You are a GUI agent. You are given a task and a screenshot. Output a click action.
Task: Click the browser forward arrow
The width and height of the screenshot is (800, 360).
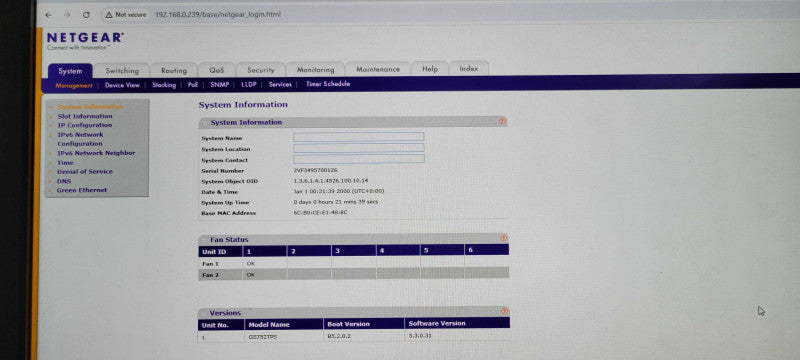point(67,15)
